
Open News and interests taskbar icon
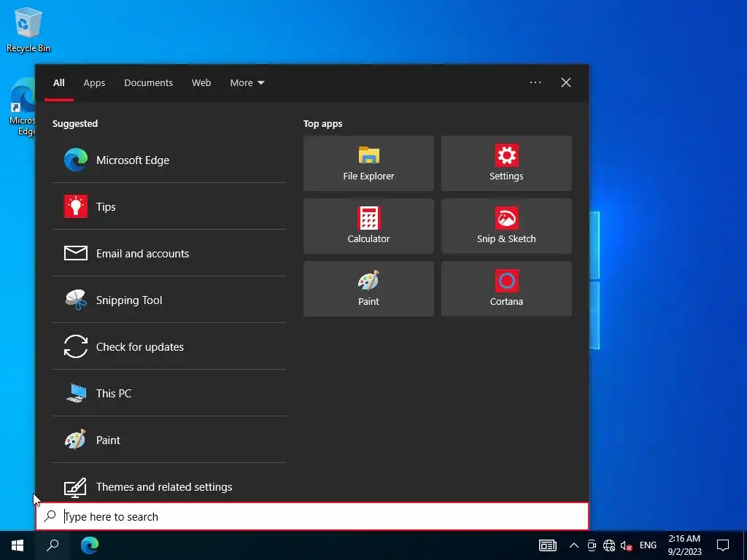(x=548, y=545)
